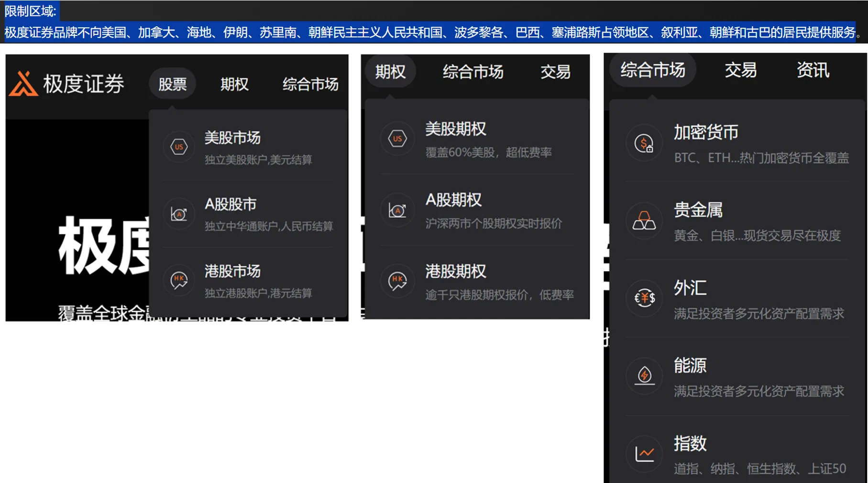Click description BTC、ETH...热门加密货币全覆盖
The height and width of the screenshot is (483, 868).
pos(762,158)
